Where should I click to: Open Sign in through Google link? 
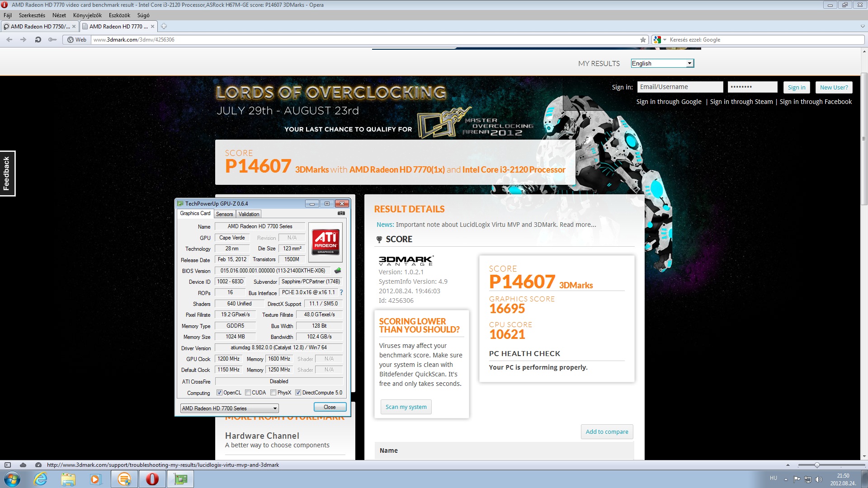(669, 102)
